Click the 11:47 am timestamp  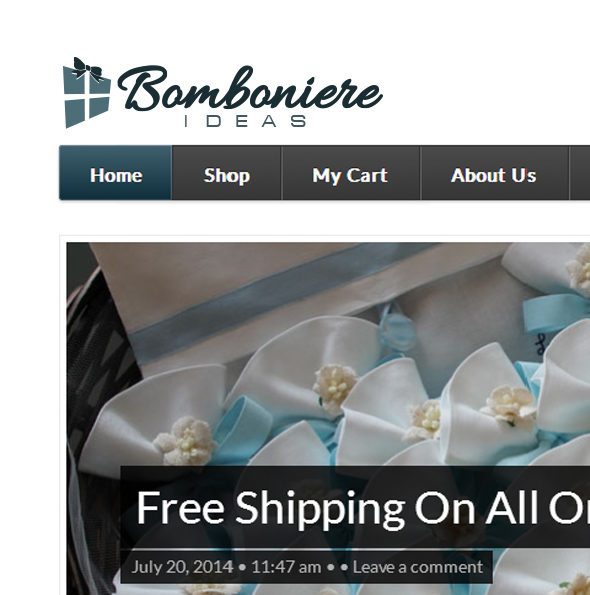click(286, 567)
